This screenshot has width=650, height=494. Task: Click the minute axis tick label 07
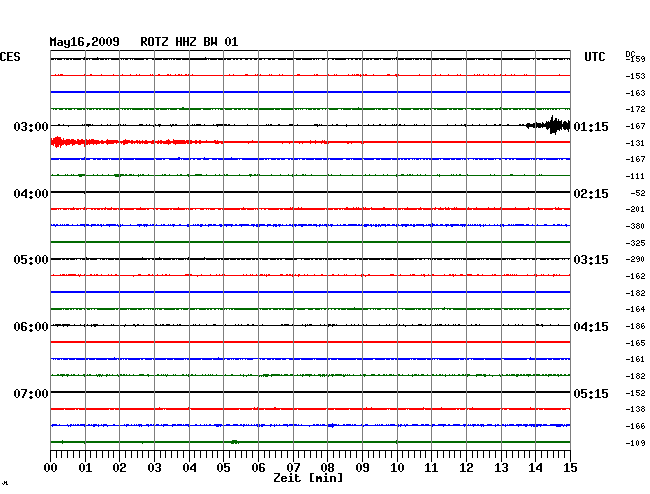tap(293, 468)
